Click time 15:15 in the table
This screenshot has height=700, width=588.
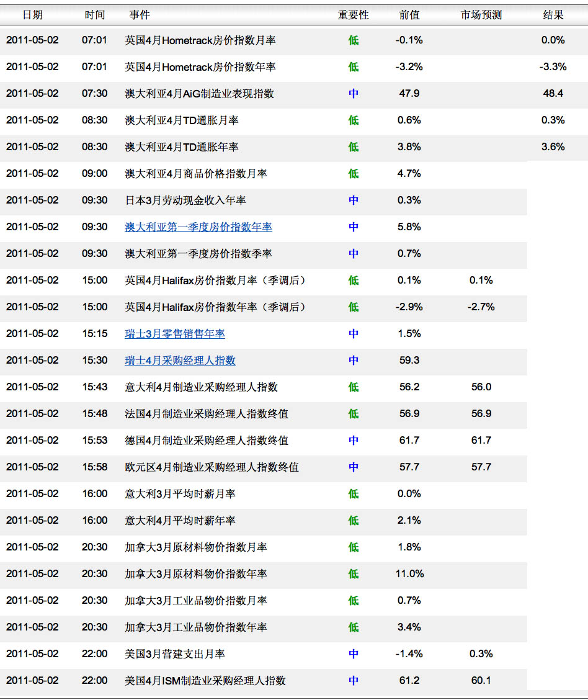coord(94,334)
